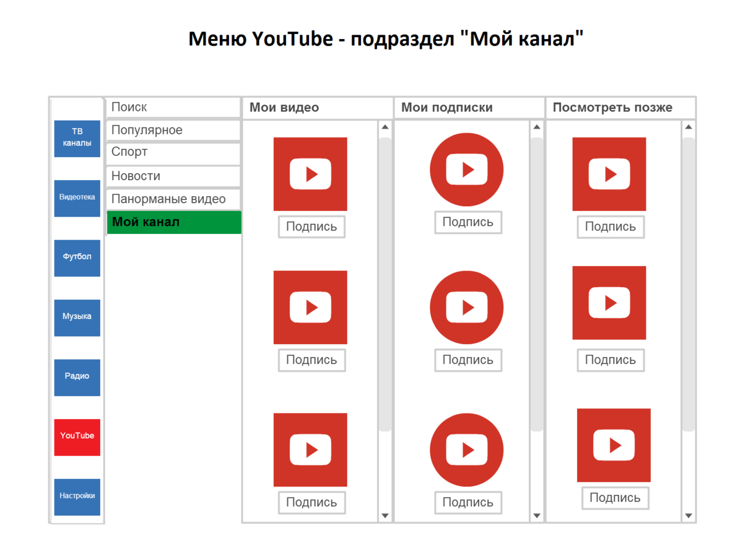
Task: Click scrollbar thumb in Мои подписки list
Action: tap(537, 284)
